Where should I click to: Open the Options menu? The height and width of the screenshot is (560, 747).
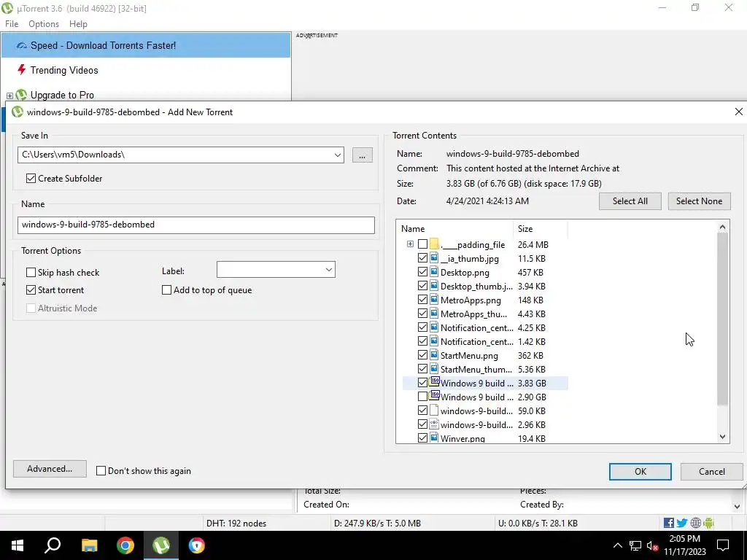click(x=44, y=24)
